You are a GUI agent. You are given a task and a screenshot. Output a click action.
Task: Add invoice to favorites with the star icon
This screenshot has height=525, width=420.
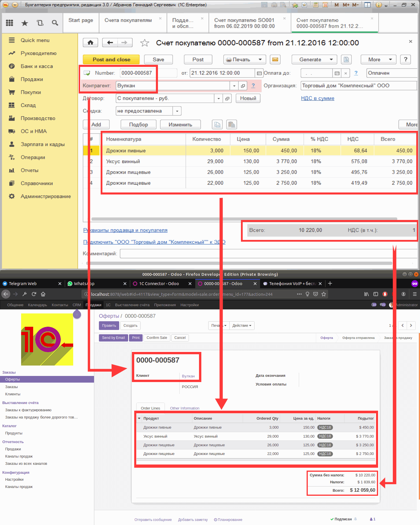(145, 43)
